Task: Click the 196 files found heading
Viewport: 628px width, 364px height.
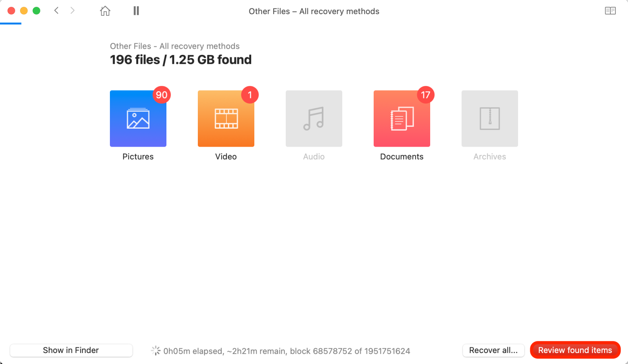Action: [x=180, y=60]
